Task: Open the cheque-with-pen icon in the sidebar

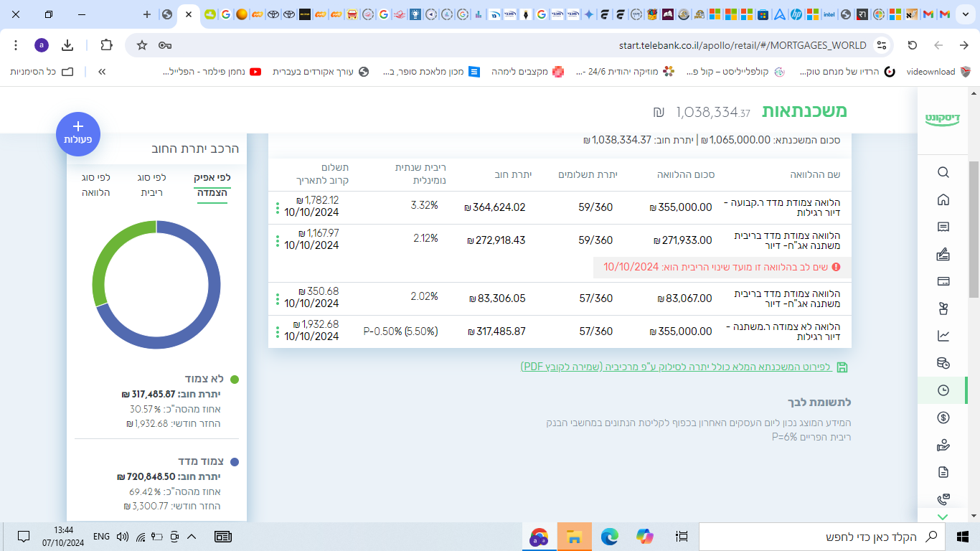Action: pos(943,254)
